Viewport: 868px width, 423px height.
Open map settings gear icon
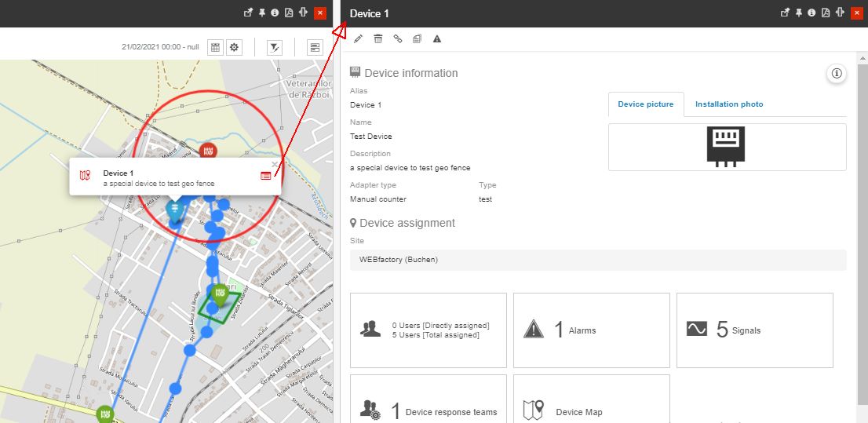click(234, 48)
